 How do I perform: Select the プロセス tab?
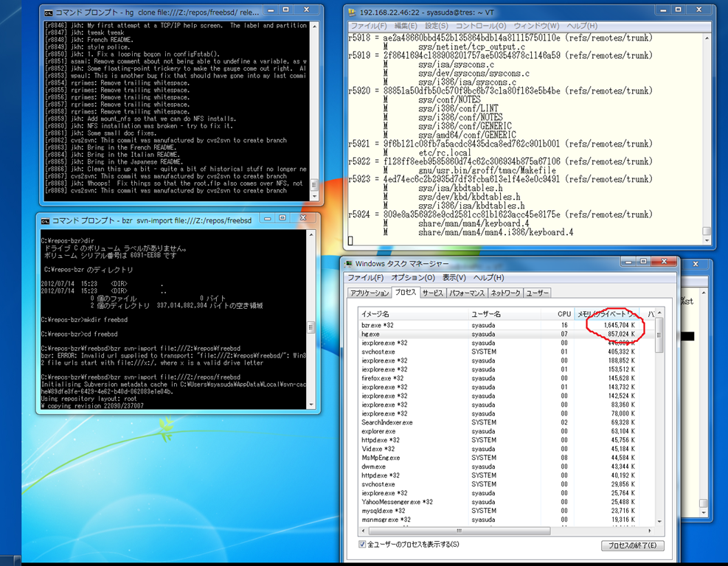click(x=406, y=293)
